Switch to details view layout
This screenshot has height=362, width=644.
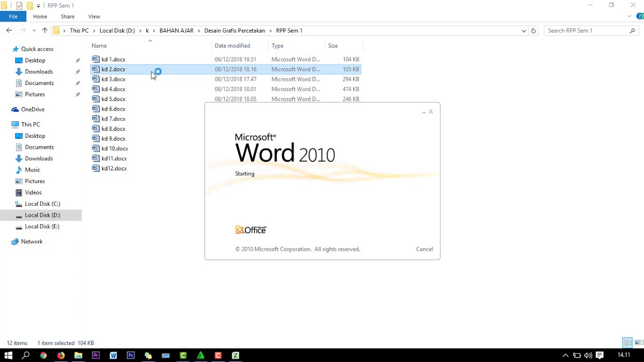(627, 343)
